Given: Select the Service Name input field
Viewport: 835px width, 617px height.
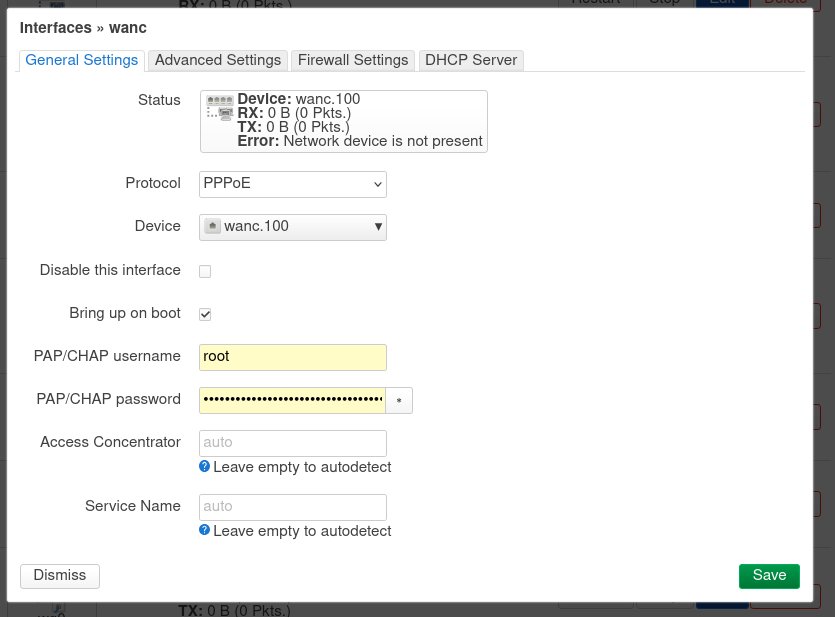Looking at the screenshot, I should coord(293,507).
